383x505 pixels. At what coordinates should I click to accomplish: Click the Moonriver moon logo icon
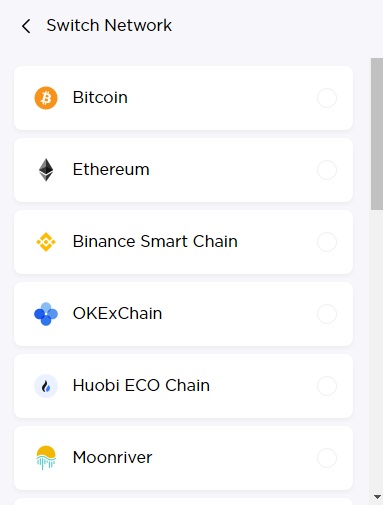46,458
